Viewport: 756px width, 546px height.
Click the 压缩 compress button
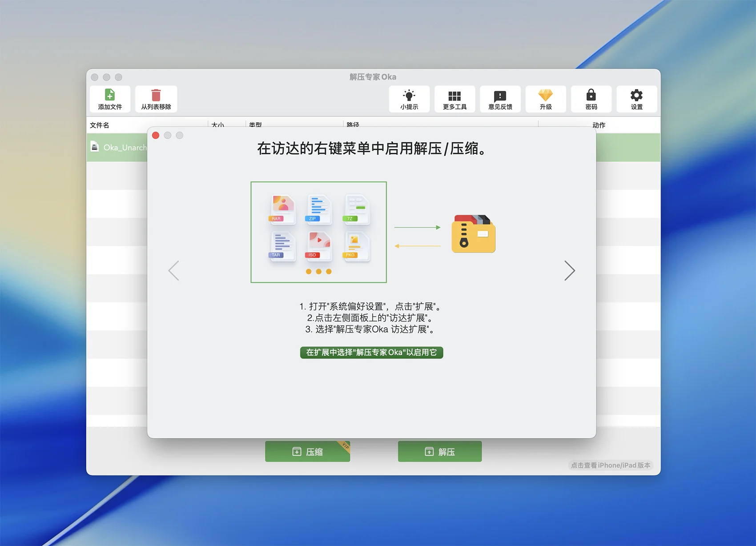[x=307, y=452]
